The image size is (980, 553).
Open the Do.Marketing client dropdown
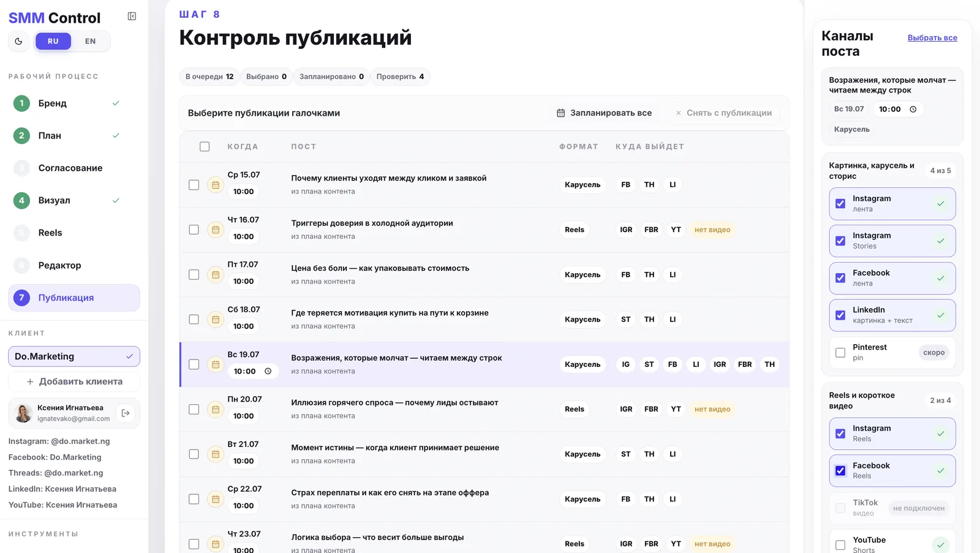point(74,356)
